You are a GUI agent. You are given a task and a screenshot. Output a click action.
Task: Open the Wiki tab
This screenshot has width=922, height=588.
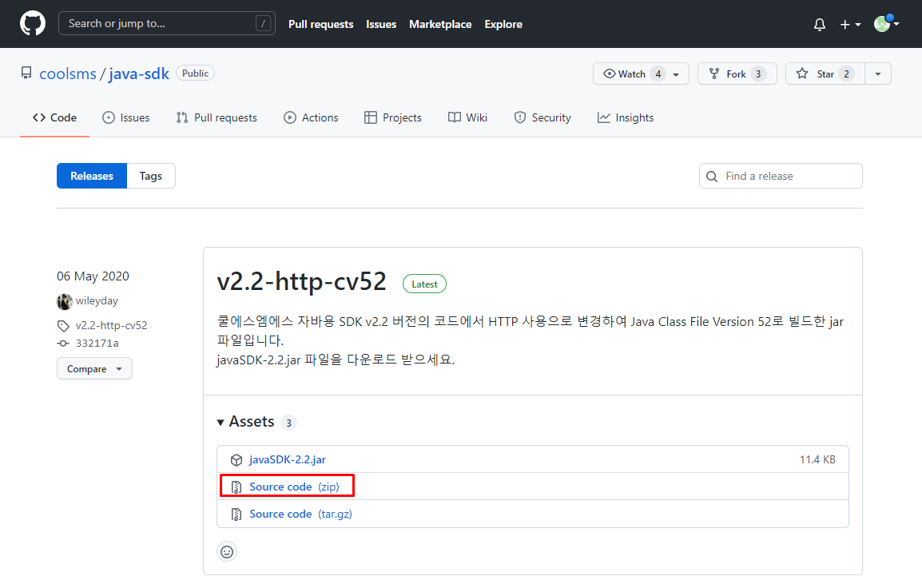tap(467, 117)
